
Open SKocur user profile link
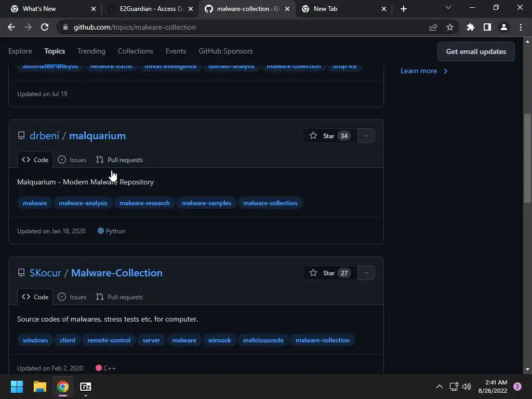click(x=45, y=273)
